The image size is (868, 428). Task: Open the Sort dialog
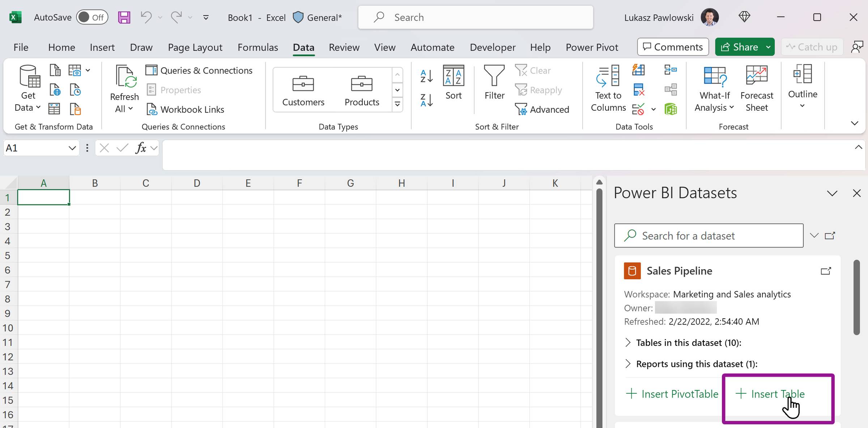pyautogui.click(x=454, y=82)
